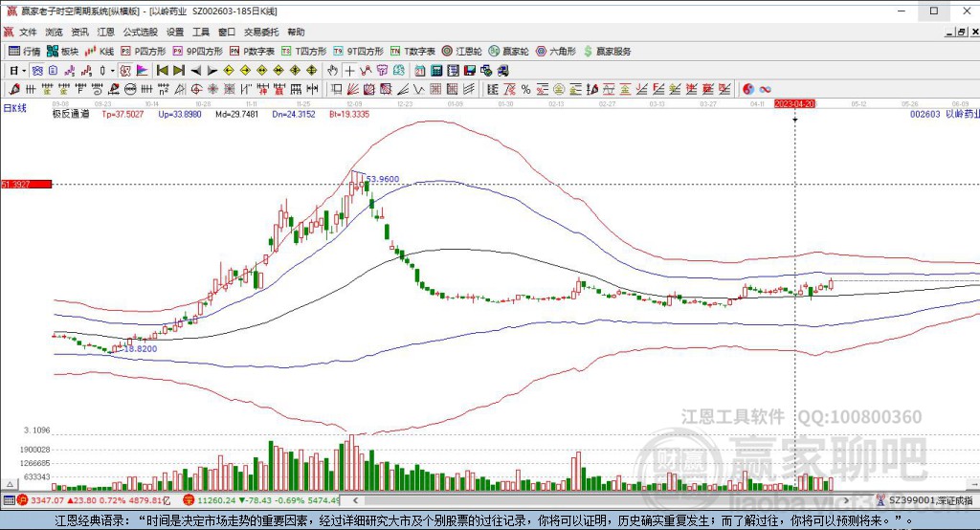Screen dimensions: 980x530
Task: Open the 公式选股 menu
Action: [x=140, y=32]
